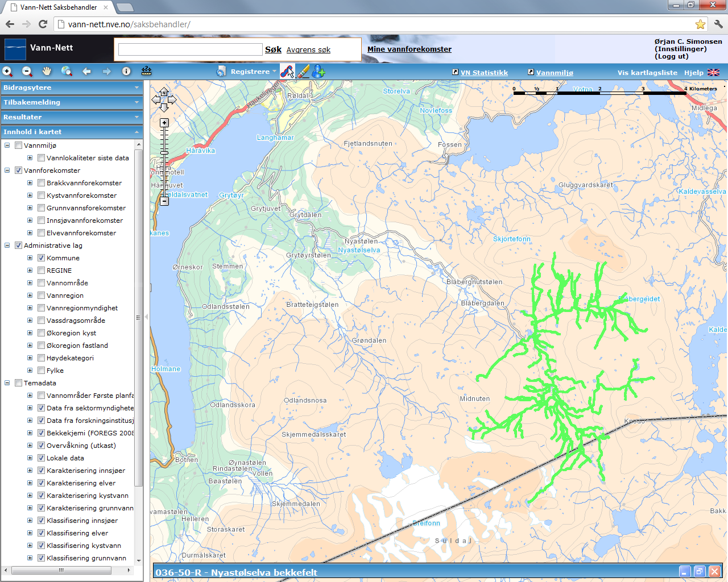
Task: Restore the Nyastølselva bekkefelt panel
Action: [700, 572]
